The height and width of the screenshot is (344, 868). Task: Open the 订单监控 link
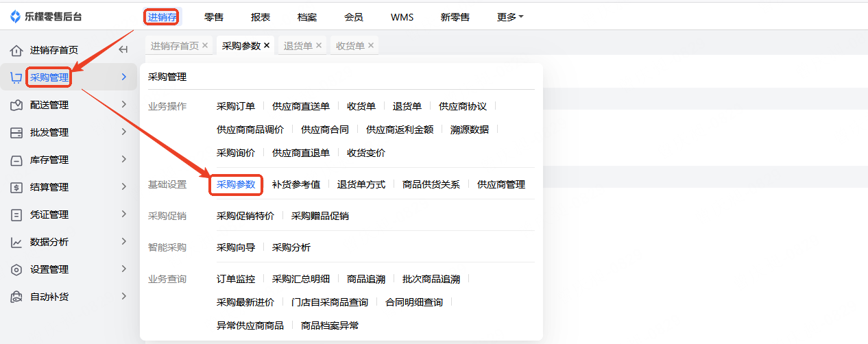(x=236, y=279)
